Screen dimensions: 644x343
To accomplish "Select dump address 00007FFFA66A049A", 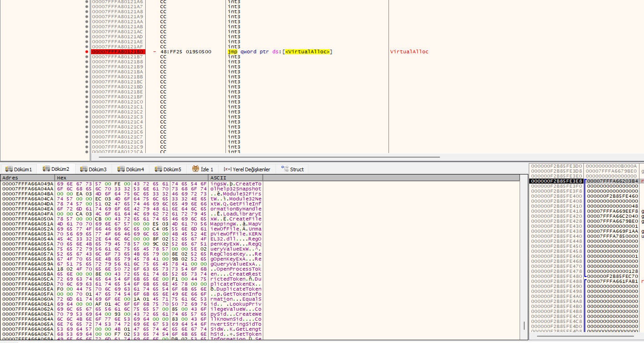I will [28, 184].
